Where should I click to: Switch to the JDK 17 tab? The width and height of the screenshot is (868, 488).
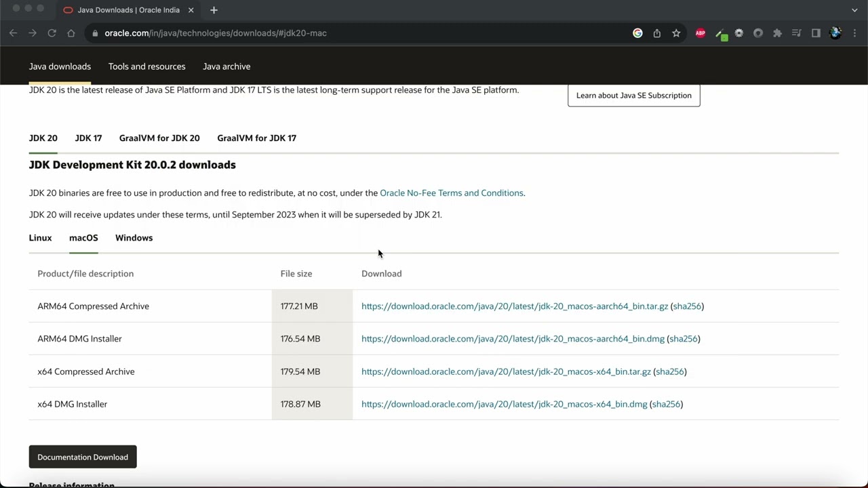[x=88, y=138]
